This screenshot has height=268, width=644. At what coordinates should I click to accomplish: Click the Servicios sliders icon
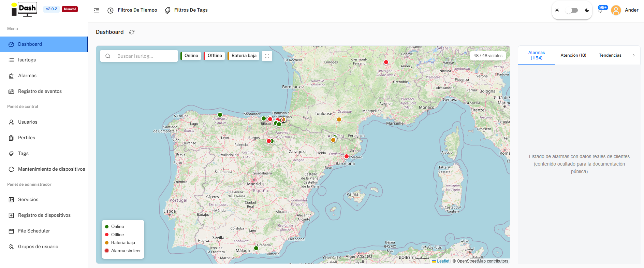click(11, 200)
